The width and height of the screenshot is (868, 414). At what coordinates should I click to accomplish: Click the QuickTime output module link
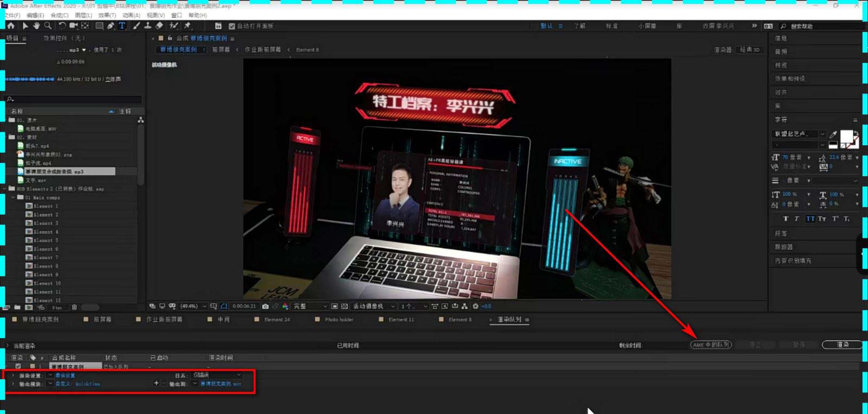pos(78,384)
